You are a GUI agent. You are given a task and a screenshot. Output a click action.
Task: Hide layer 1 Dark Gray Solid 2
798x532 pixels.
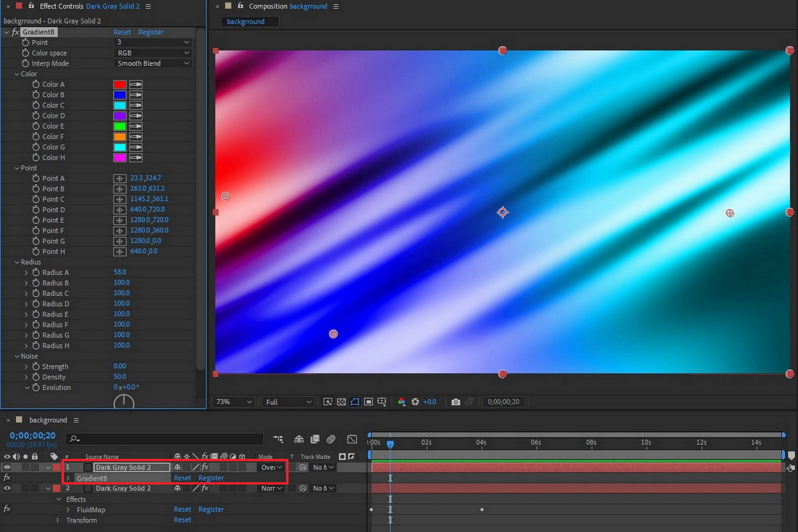tap(7, 467)
